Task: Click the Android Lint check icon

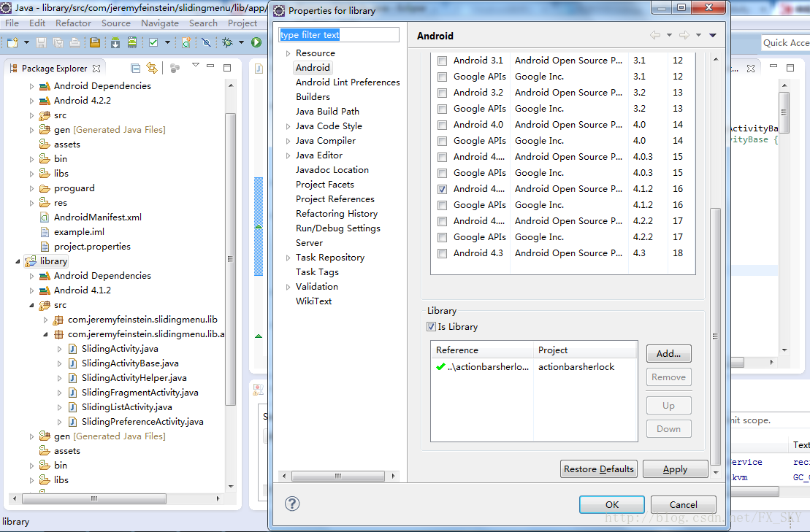Action: pos(153,43)
